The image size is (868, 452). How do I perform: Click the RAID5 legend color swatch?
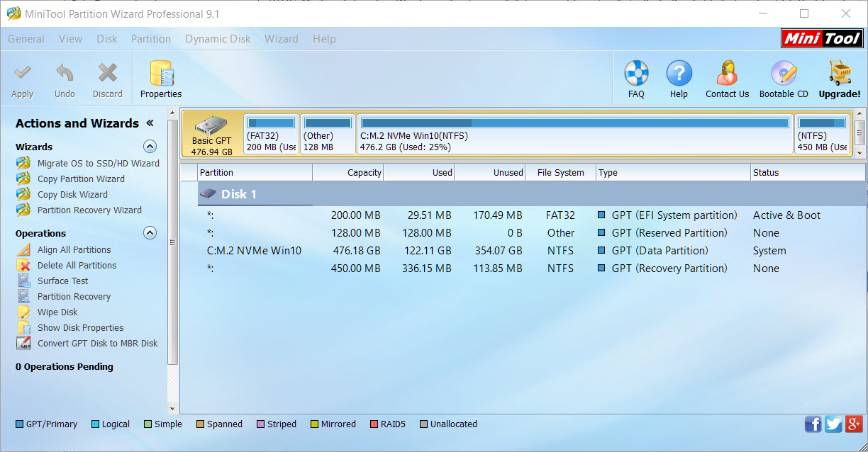pyautogui.click(x=374, y=424)
